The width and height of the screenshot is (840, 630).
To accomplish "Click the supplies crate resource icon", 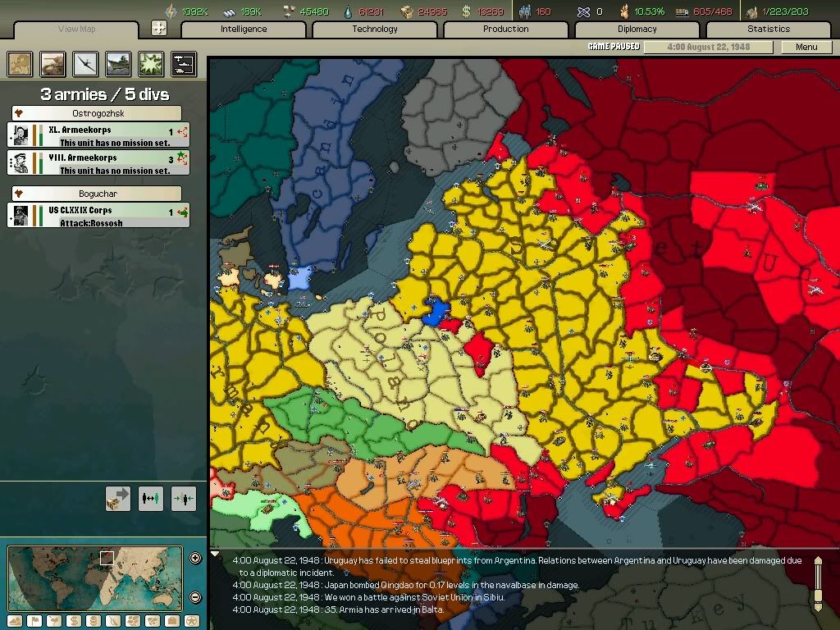I will click(x=407, y=11).
